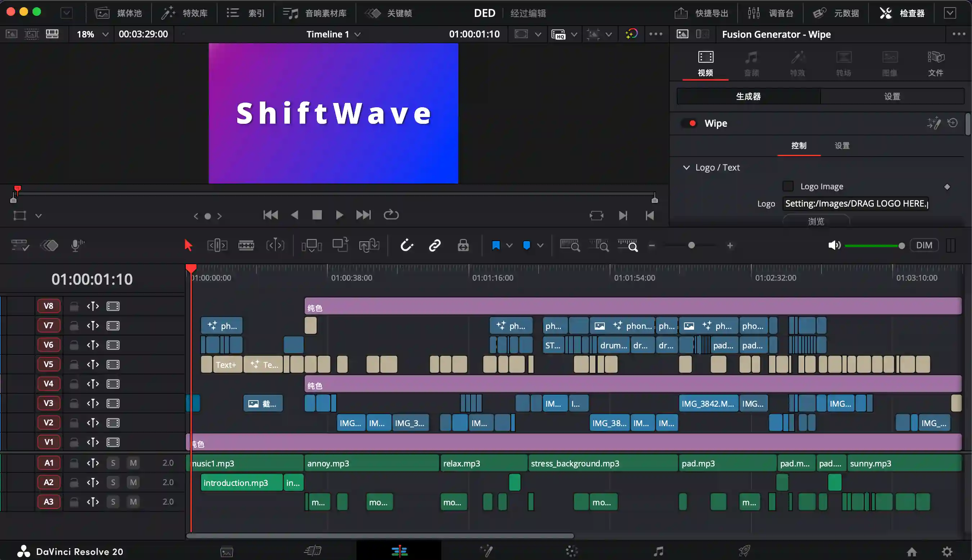The height and width of the screenshot is (560, 972).
Task: Click the 浏览 browse button under Logo
Action: click(x=816, y=221)
